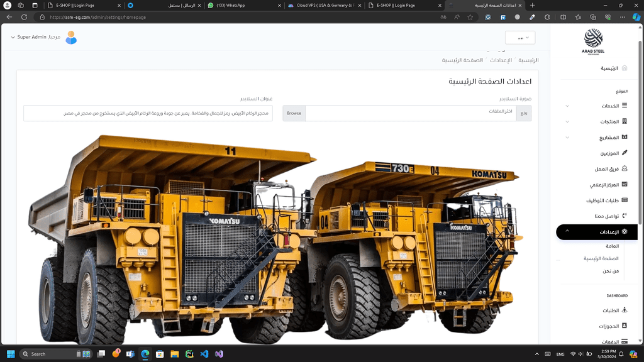
Task: Click the الحجوزات bookings icon in sidebar
Action: click(x=625, y=326)
